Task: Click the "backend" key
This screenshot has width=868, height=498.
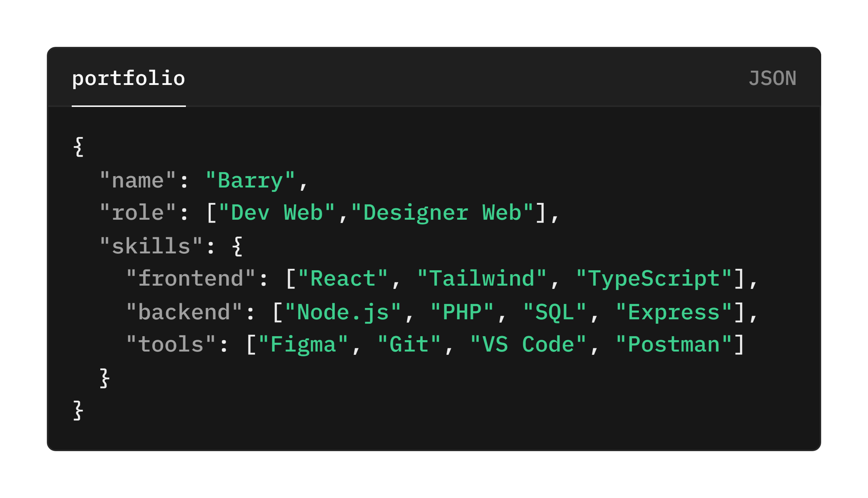Action: pyautogui.click(x=184, y=312)
